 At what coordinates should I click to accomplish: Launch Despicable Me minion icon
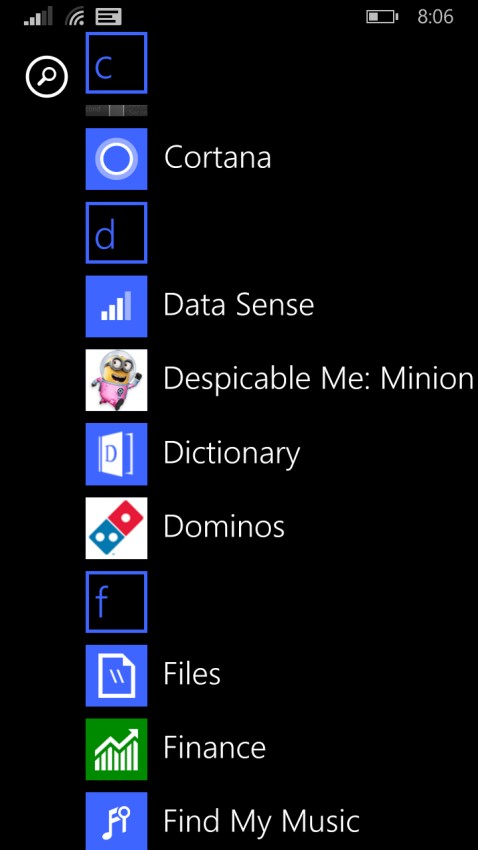point(117,380)
